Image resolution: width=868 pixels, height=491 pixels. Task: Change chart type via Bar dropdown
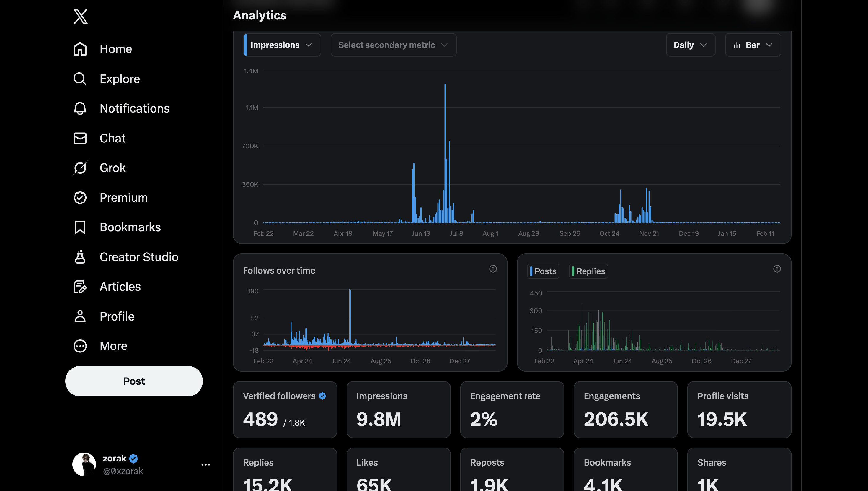(x=753, y=45)
